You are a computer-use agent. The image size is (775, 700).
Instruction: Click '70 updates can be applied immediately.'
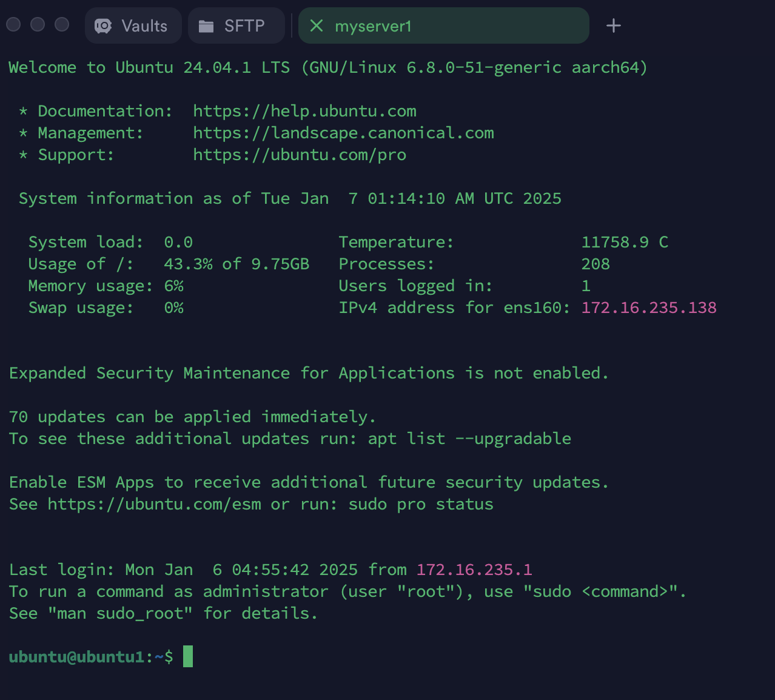point(192,417)
